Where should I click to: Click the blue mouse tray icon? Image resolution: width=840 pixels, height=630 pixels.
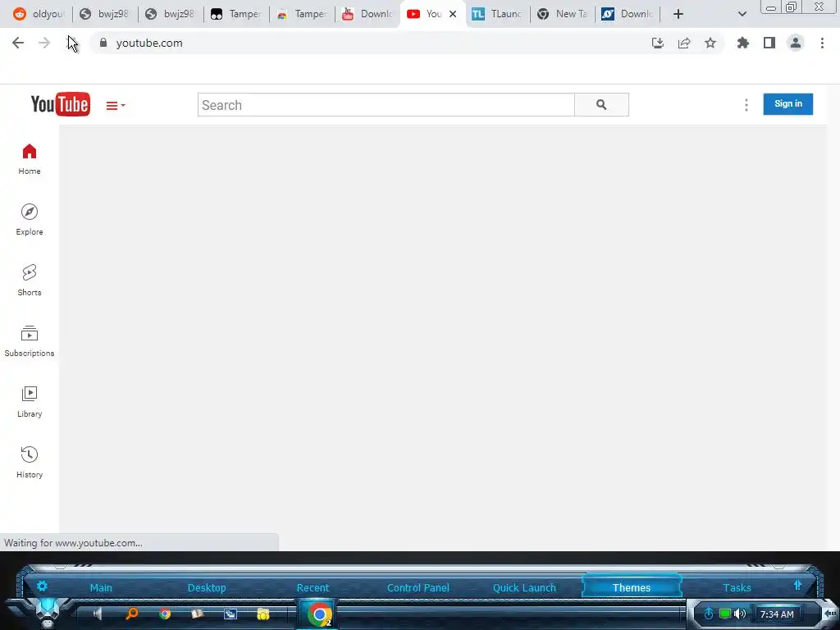(x=708, y=614)
